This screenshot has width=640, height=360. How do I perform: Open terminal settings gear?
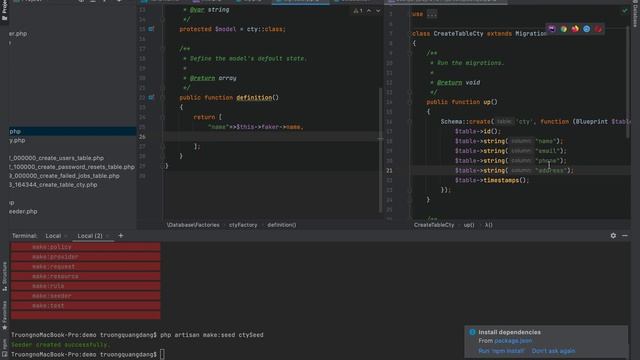coord(613,236)
